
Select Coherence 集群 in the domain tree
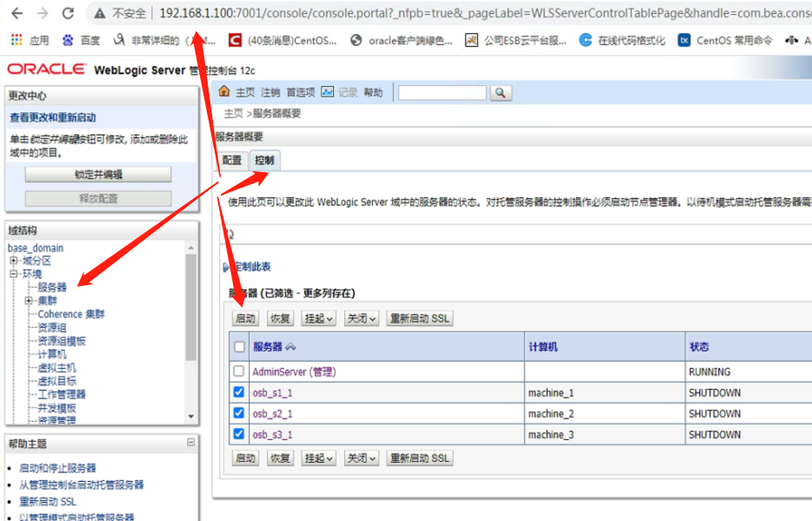click(71, 314)
